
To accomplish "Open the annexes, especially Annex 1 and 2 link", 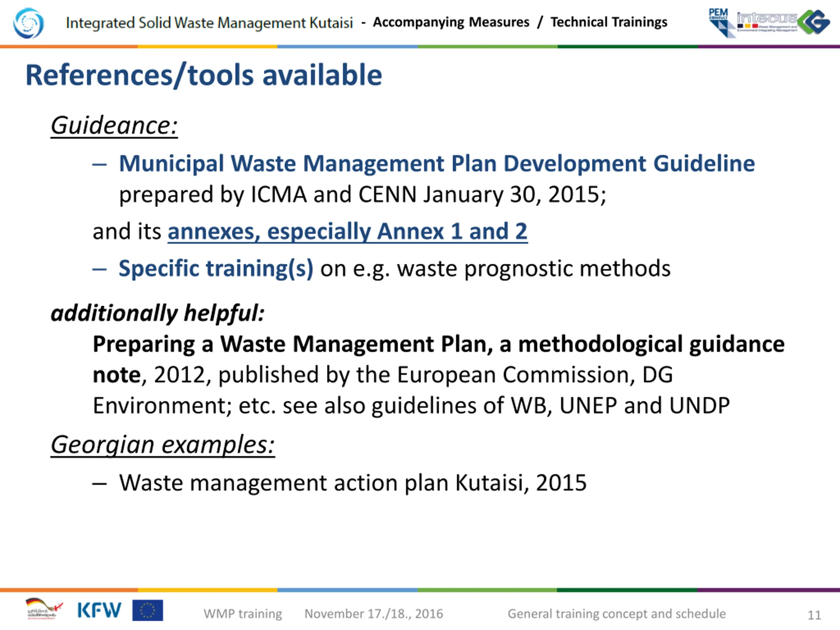I will (x=347, y=231).
